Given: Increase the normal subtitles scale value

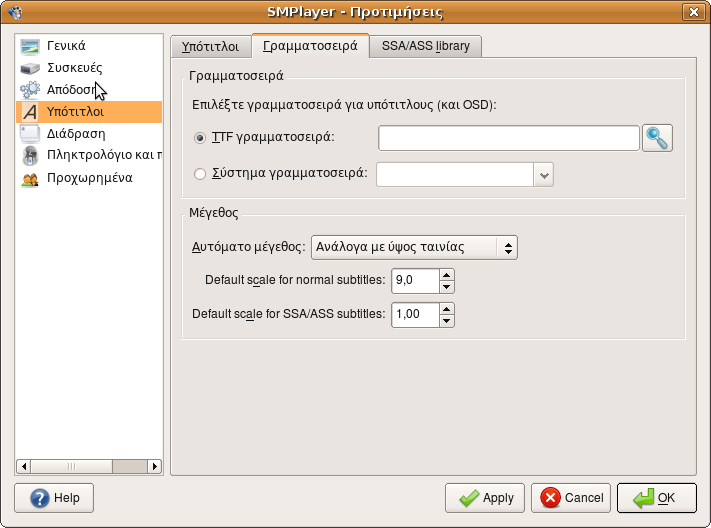Looking at the screenshot, I should click(447, 275).
